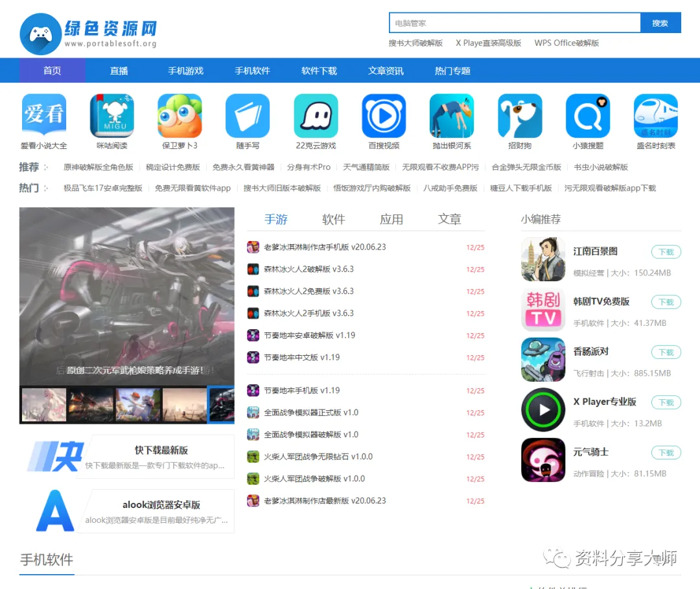Select the second dark battle carousel thumbnail
This screenshot has height=589, width=700.
click(x=91, y=405)
